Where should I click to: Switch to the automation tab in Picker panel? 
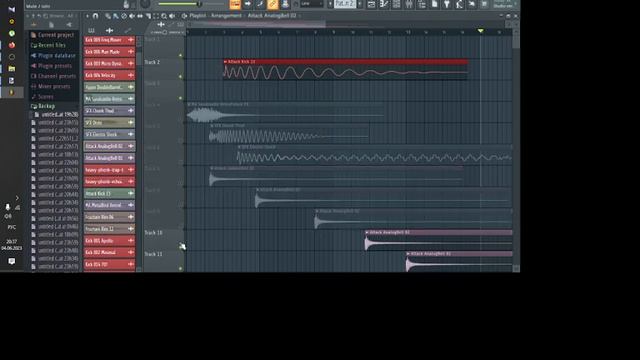[128, 31]
